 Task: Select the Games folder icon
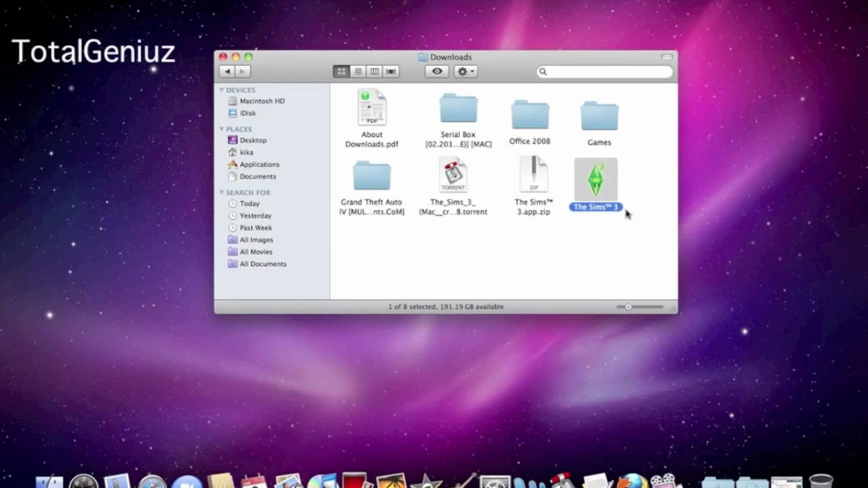(599, 116)
